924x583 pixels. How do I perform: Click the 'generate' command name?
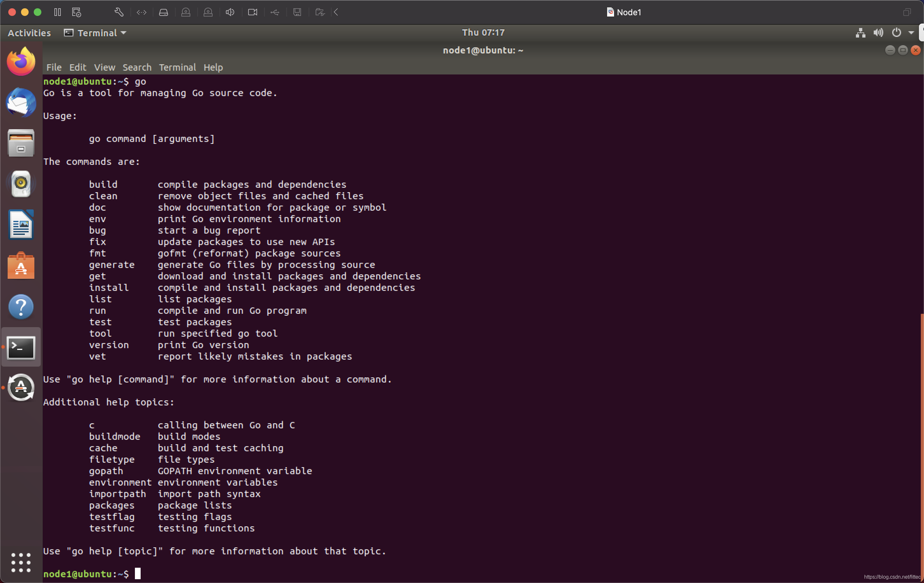coord(112,265)
